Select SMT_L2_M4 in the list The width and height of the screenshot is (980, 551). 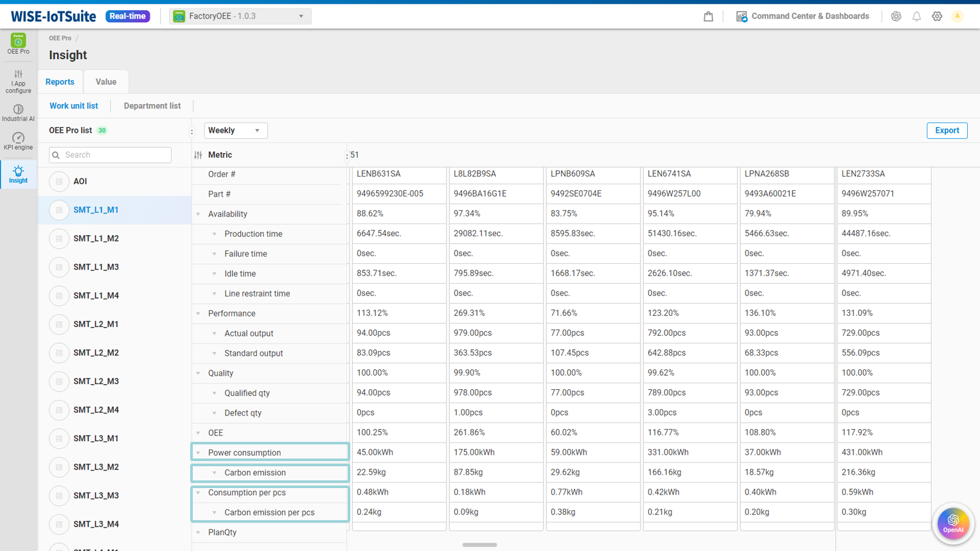click(x=96, y=410)
